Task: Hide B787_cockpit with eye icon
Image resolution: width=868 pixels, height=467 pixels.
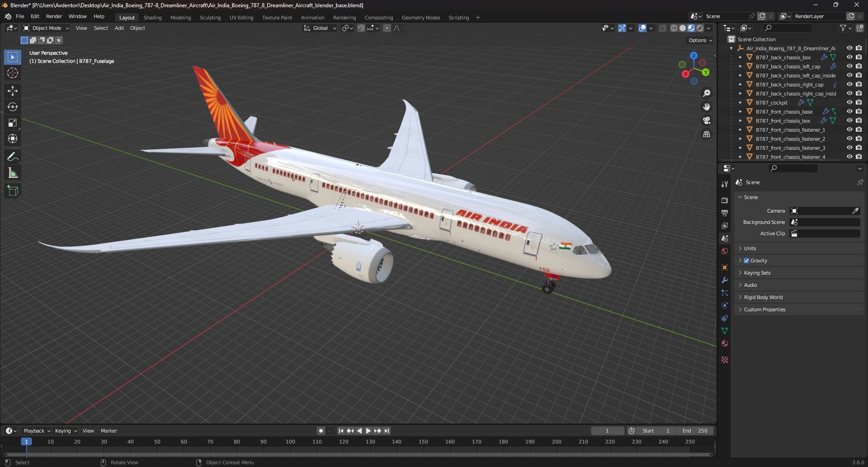Action: [x=849, y=103]
